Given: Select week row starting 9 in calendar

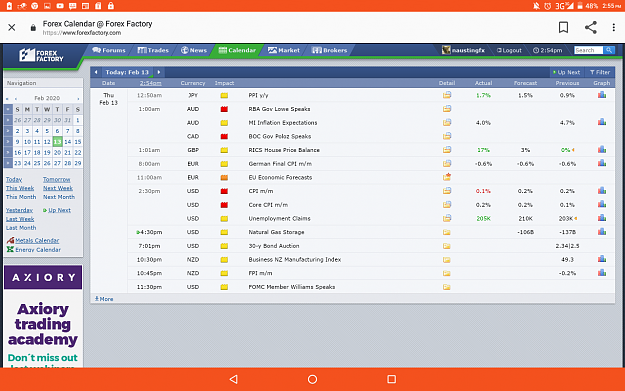Looking at the screenshot, I should [8, 141].
